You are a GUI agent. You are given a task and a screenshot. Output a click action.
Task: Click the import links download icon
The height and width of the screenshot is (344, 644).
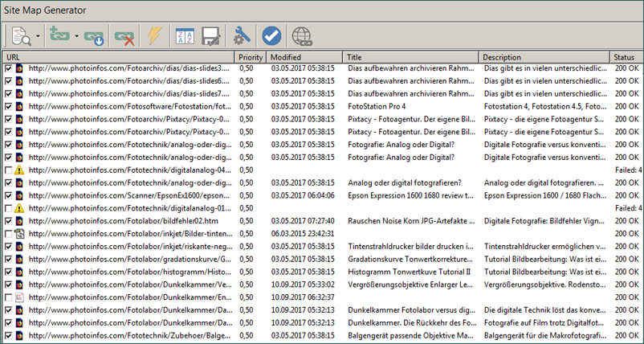click(x=93, y=36)
